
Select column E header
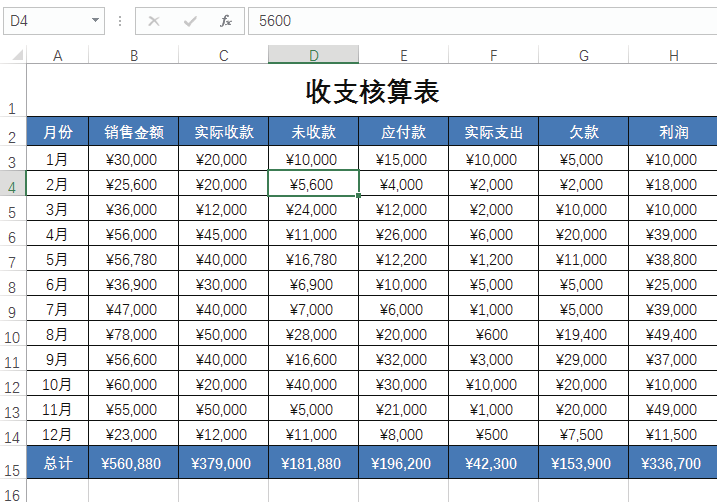click(404, 55)
